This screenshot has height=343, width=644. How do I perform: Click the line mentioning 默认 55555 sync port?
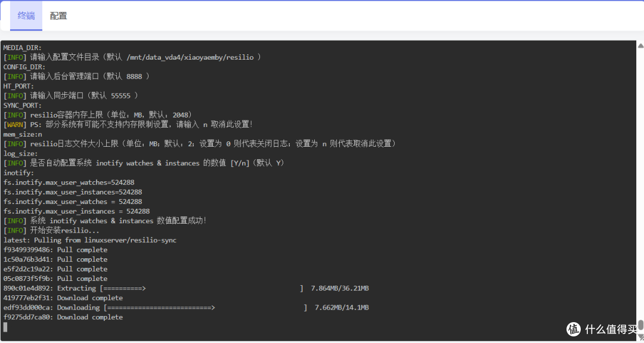coord(70,95)
